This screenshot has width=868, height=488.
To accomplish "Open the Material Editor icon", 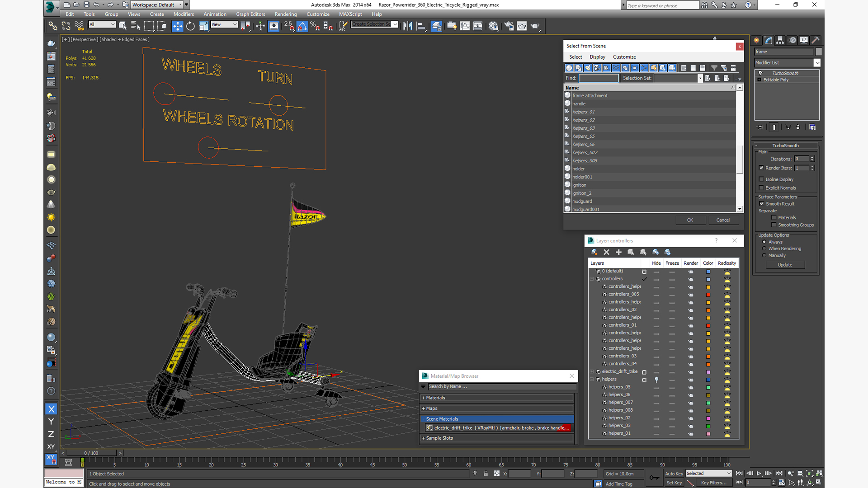I will 493,26.
